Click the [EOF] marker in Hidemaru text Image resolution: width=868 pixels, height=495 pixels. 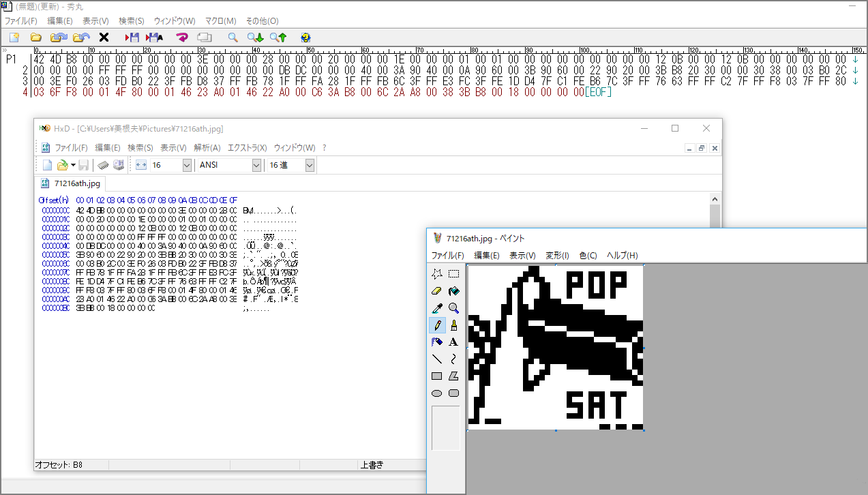598,91
